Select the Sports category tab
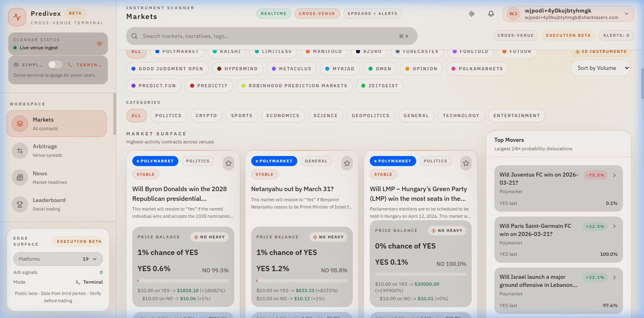Image resolution: width=644 pixels, height=318 pixels. click(x=242, y=116)
